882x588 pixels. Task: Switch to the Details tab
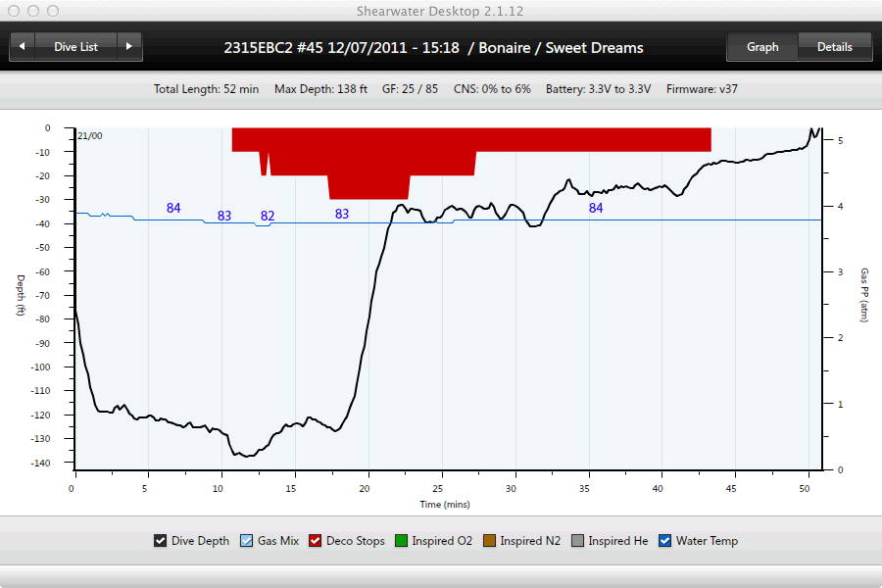click(x=834, y=46)
